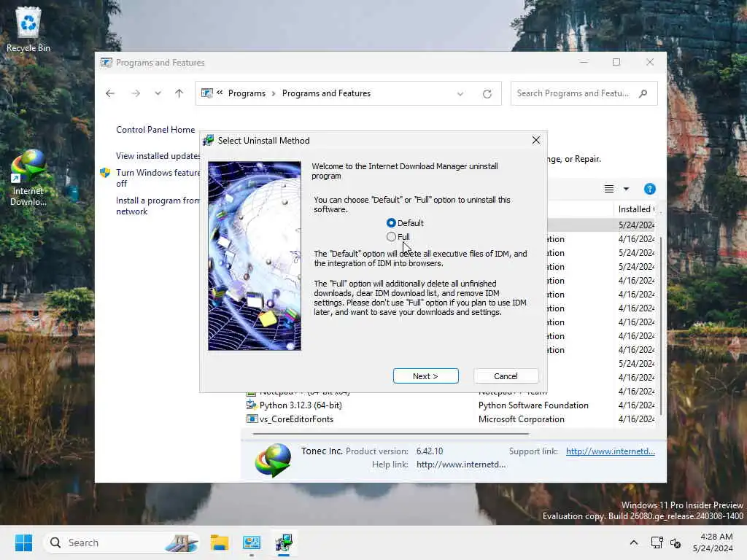Click the horizontal scrollbar of program list
Image resolution: width=747 pixels, height=560 pixels.
point(391,434)
